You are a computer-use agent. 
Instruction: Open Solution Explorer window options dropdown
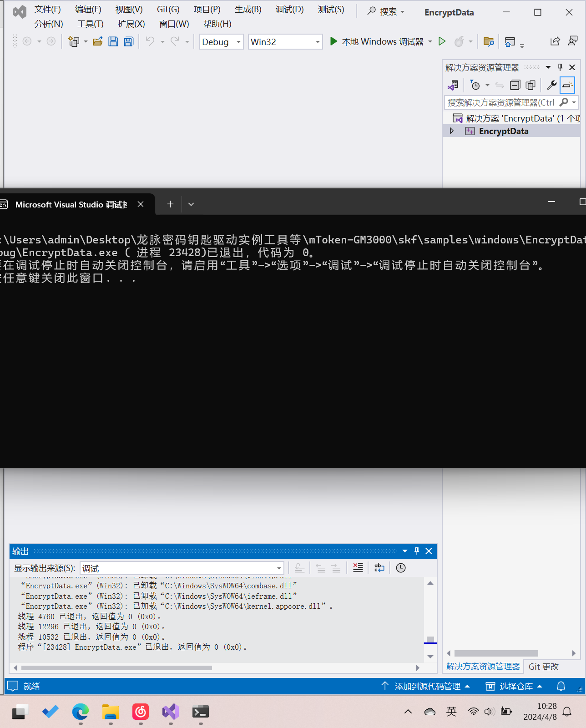pos(548,67)
